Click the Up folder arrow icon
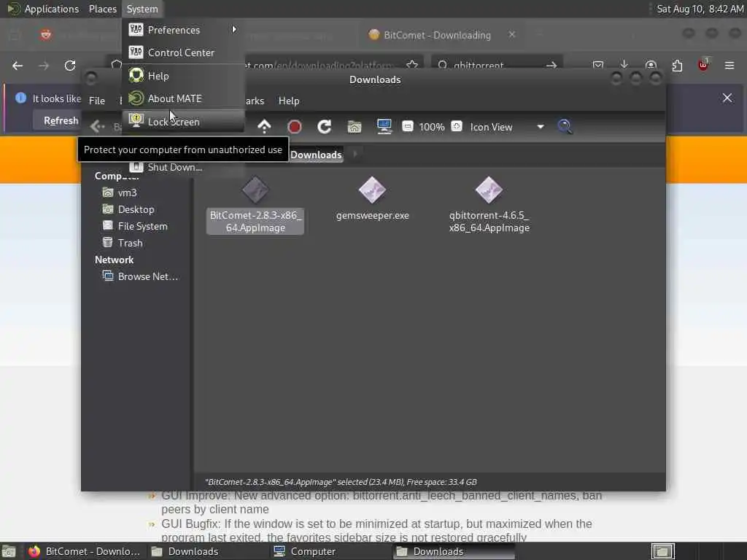Image resolution: width=747 pixels, height=560 pixels. (x=264, y=127)
